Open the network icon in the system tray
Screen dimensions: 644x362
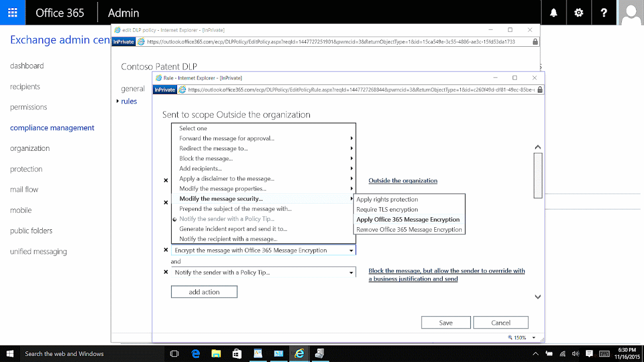[563, 354]
